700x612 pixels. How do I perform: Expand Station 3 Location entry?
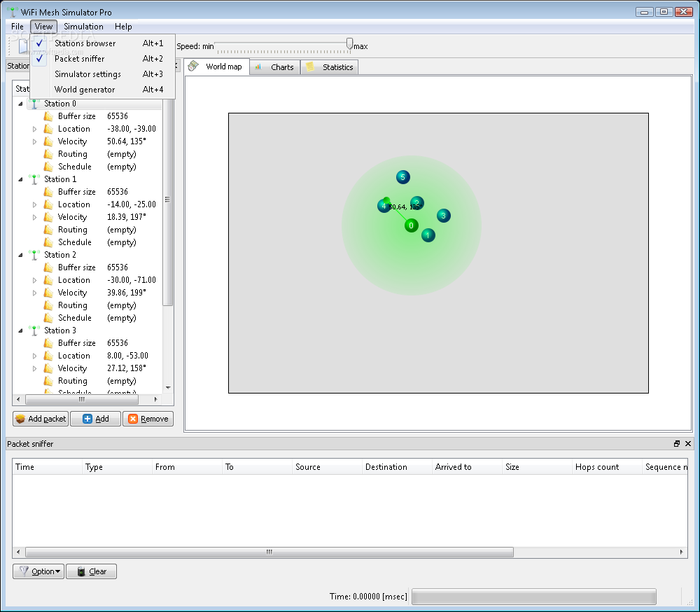(x=34, y=356)
